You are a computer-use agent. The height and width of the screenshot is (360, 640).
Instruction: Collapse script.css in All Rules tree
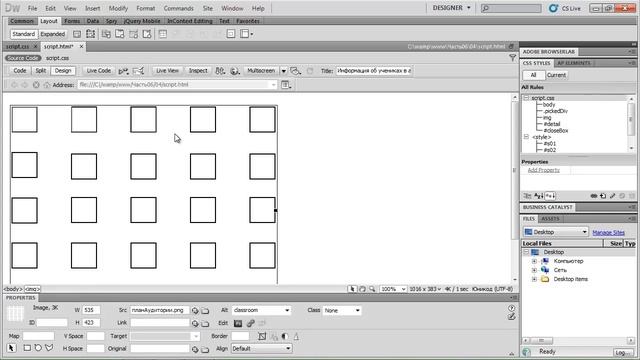pyautogui.click(x=526, y=98)
